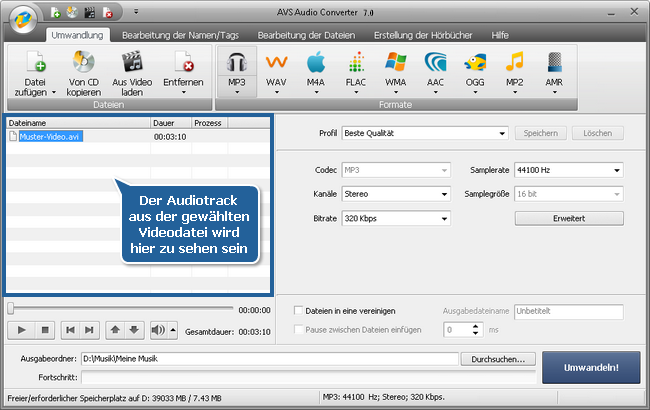This screenshot has width=650, height=410.
Task: Open the AVS application logo menu
Action: coord(23,19)
